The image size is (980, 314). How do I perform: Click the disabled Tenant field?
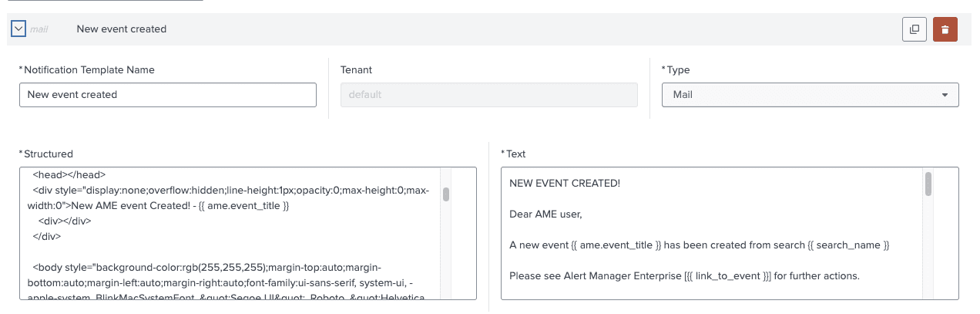point(488,95)
